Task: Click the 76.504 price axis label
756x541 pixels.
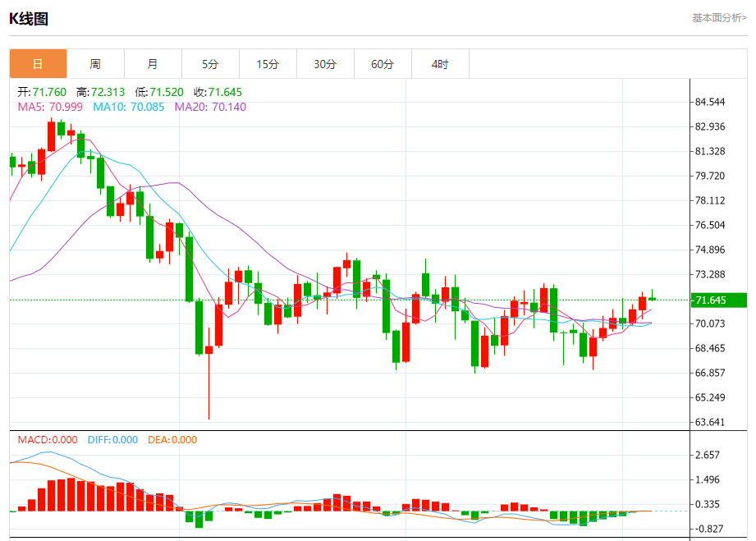Action: tap(710, 225)
